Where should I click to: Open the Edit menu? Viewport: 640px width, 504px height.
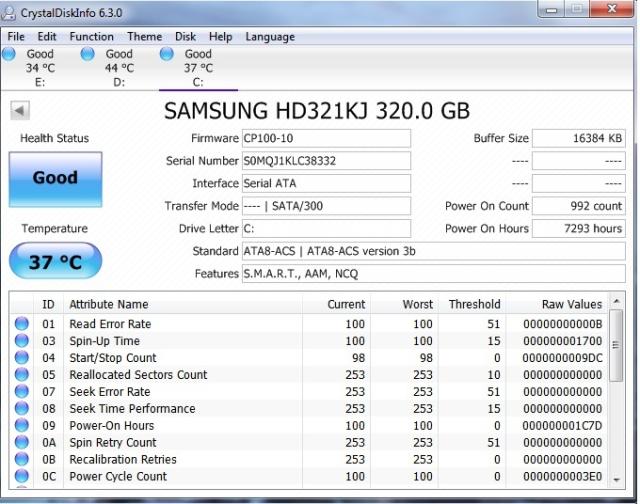[x=47, y=37]
